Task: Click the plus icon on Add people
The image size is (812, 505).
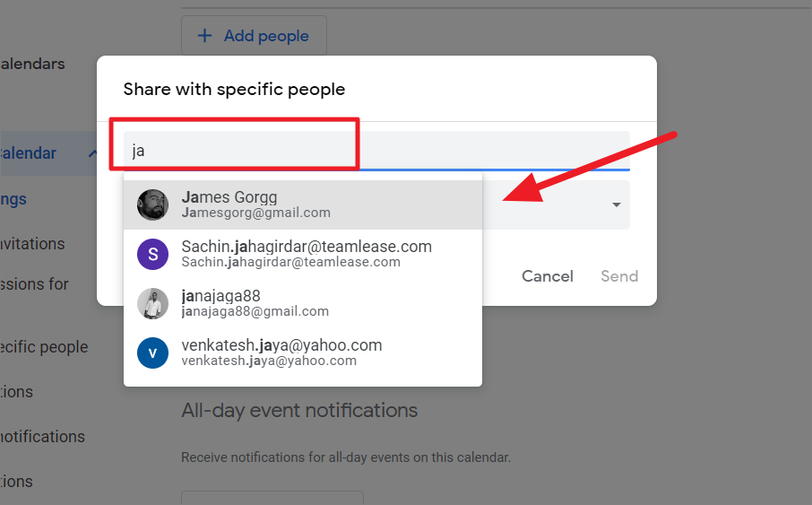Action: click(x=205, y=36)
